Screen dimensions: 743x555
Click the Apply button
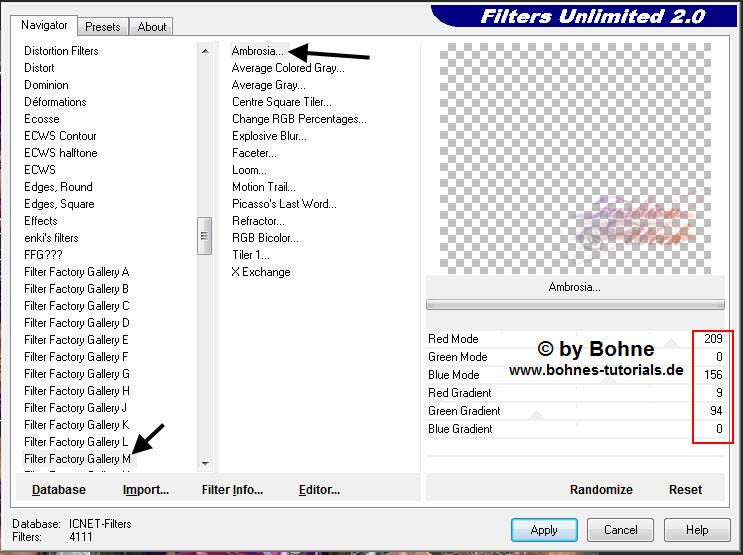tap(544, 530)
